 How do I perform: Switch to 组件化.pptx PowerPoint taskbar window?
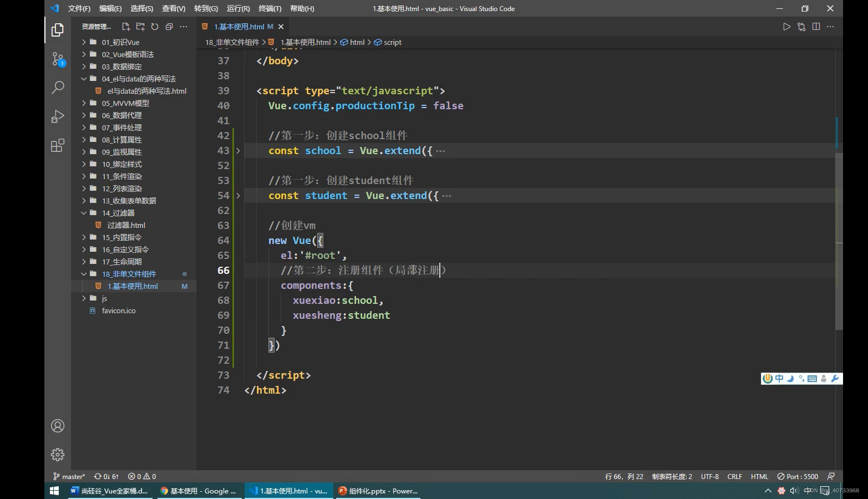click(378, 491)
